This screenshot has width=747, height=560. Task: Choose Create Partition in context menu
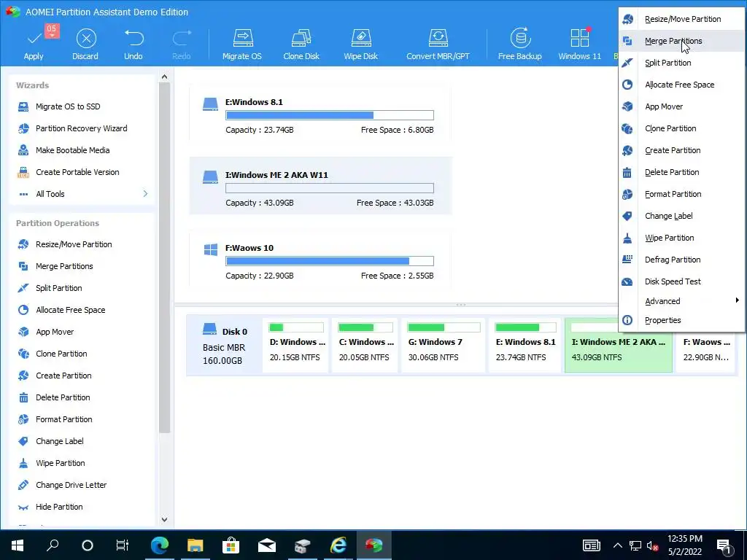tap(682, 150)
